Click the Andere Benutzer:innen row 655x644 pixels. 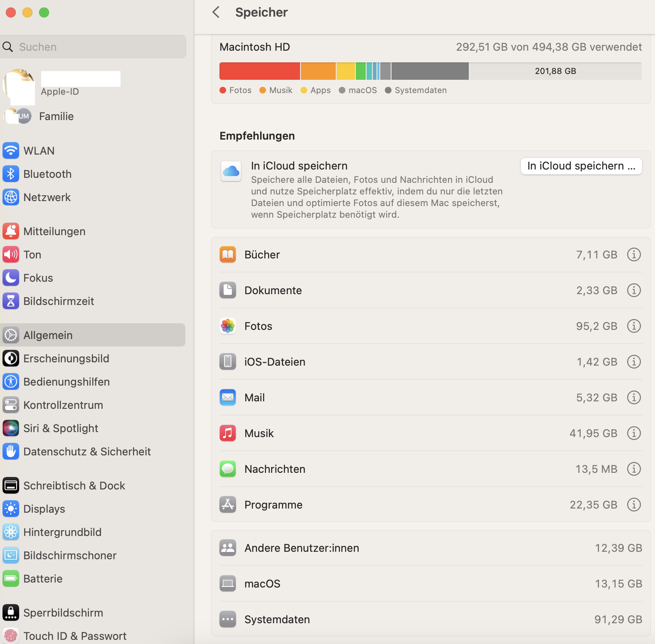[x=431, y=548]
